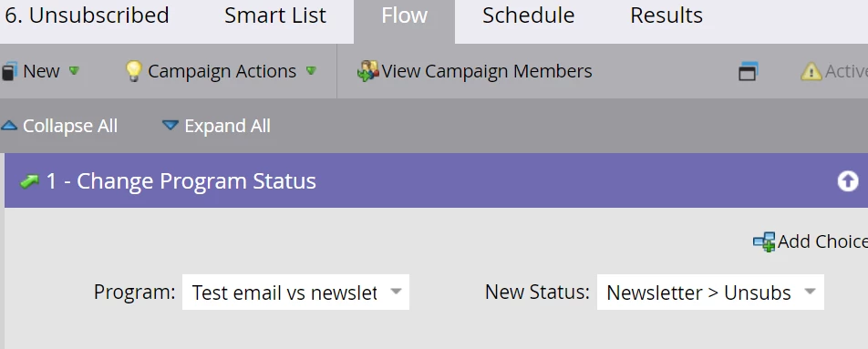Image resolution: width=868 pixels, height=349 pixels.
Task: Click the New notebook icon
Action: [x=7, y=71]
